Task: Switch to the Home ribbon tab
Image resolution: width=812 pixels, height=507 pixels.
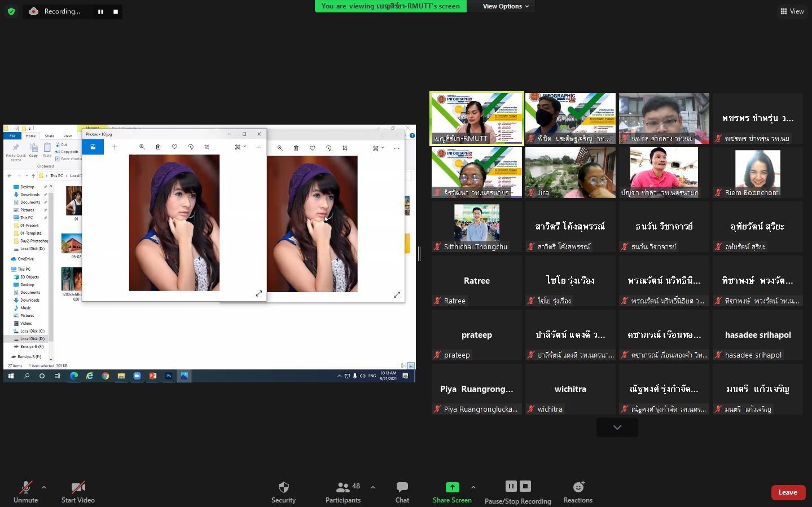Action: pos(30,136)
